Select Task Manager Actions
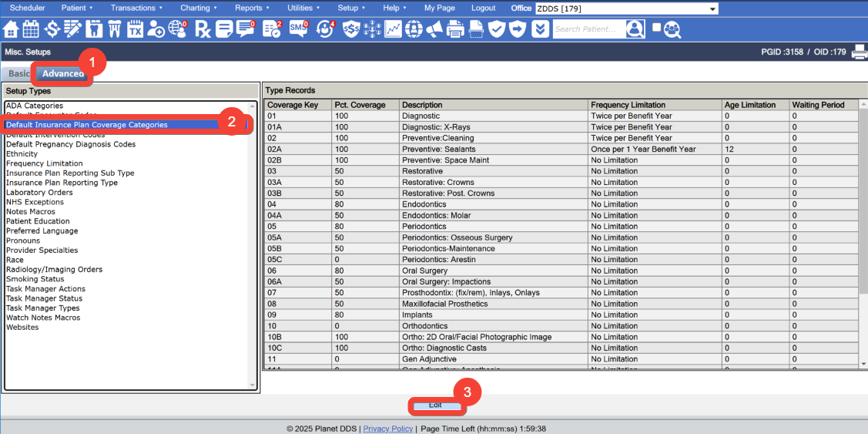868x434 pixels. coord(45,289)
